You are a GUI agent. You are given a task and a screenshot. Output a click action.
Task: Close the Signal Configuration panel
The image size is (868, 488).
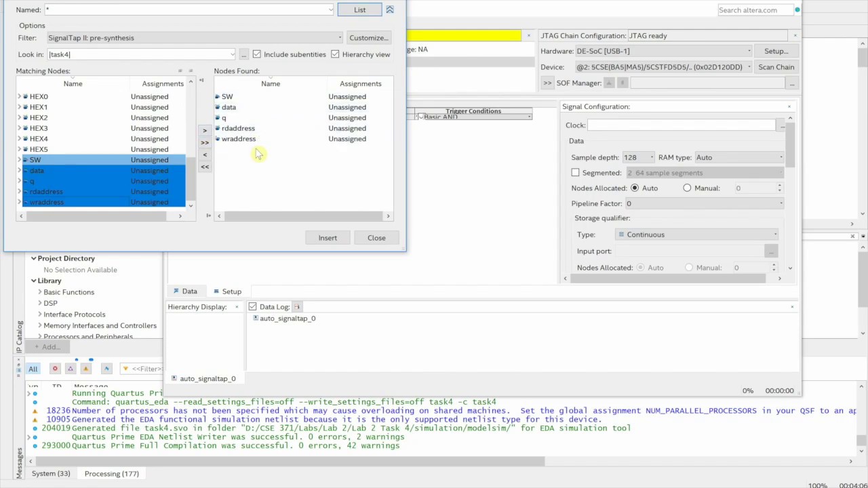coord(789,106)
